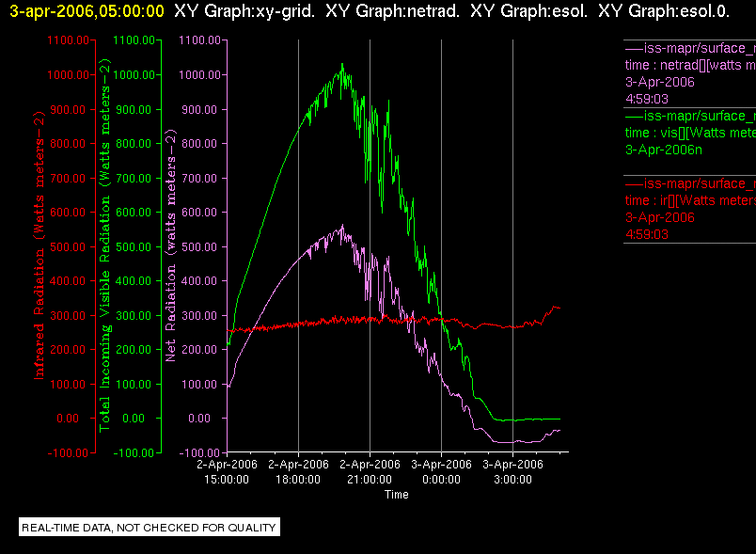Select the title text XY Graph:xy-grid.
This screenshot has height=554, width=756.
[244, 10]
